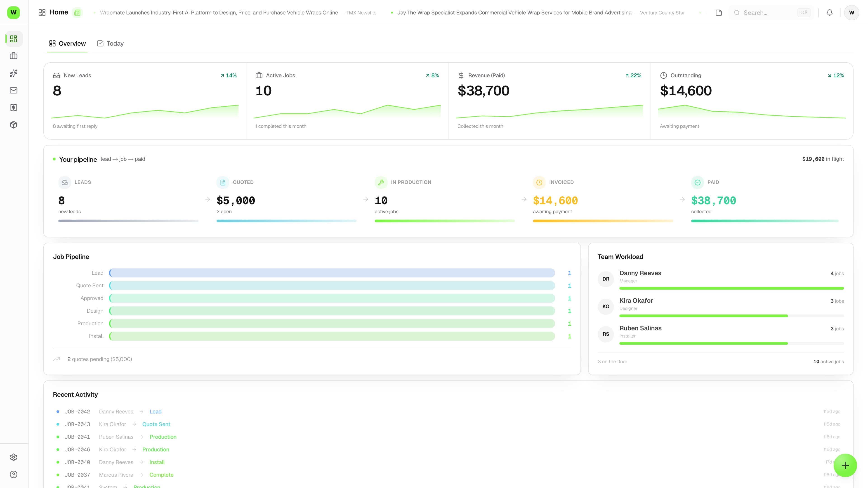Click the trend icon next to quotes pending
The width and height of the screenshot is (868, 488).
[x=57, y=359]
